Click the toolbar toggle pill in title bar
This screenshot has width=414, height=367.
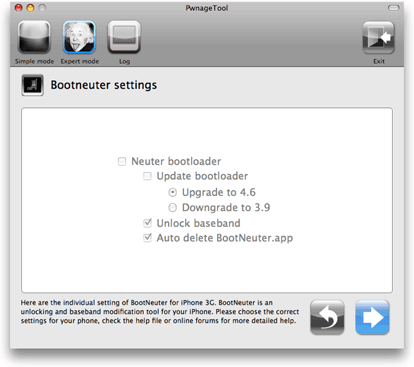(x=394, y=8)
